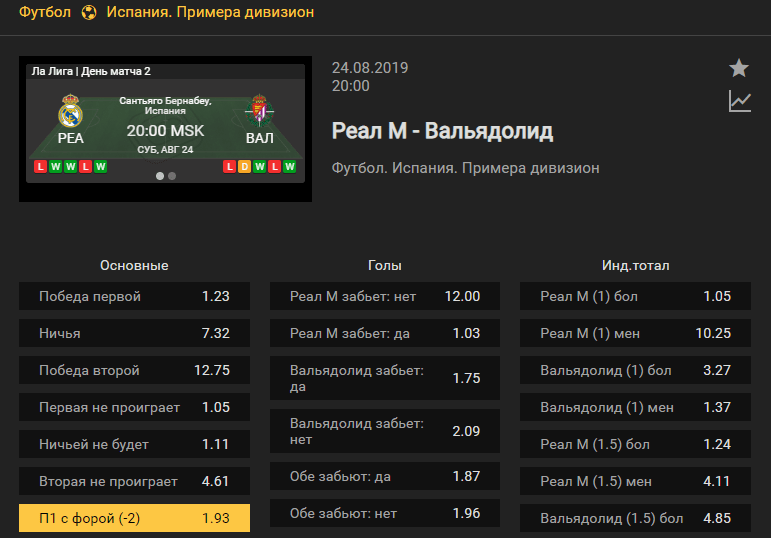771x538 pixels.
Task: Click the Сантьяго Бернабеу venue text
Action: pyautogui.click(x=165, y=105)
